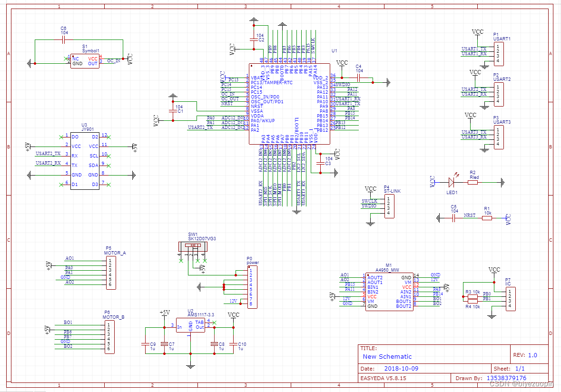Click the Sheet 1/1 field
The image size is (561, 392).
[x=509, y=368]
